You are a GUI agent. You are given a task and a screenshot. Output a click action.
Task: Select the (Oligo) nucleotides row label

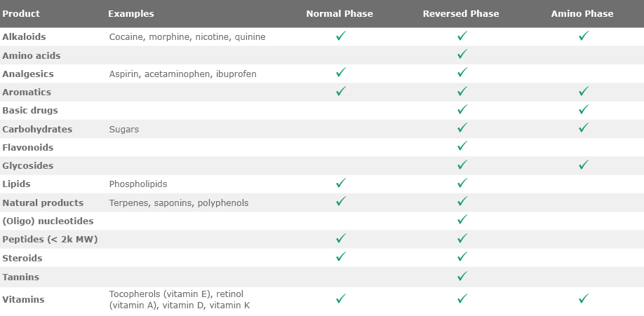[x=48, y=221]
